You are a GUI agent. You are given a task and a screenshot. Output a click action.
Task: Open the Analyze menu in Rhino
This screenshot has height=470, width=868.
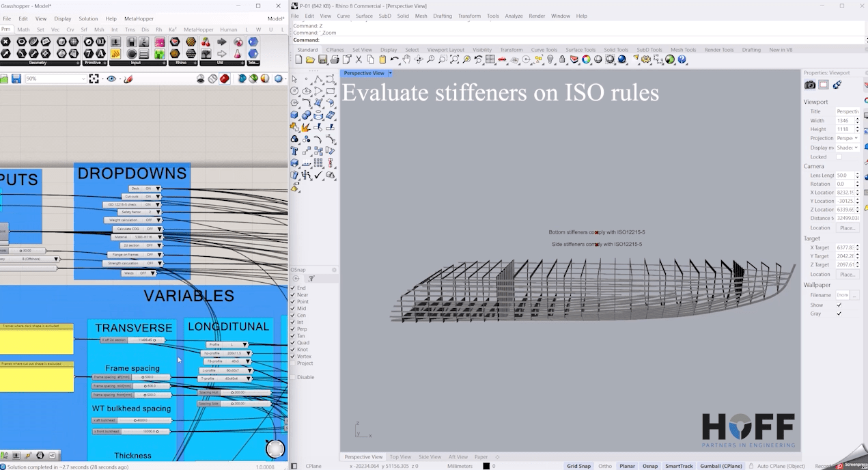click(514, 16)
